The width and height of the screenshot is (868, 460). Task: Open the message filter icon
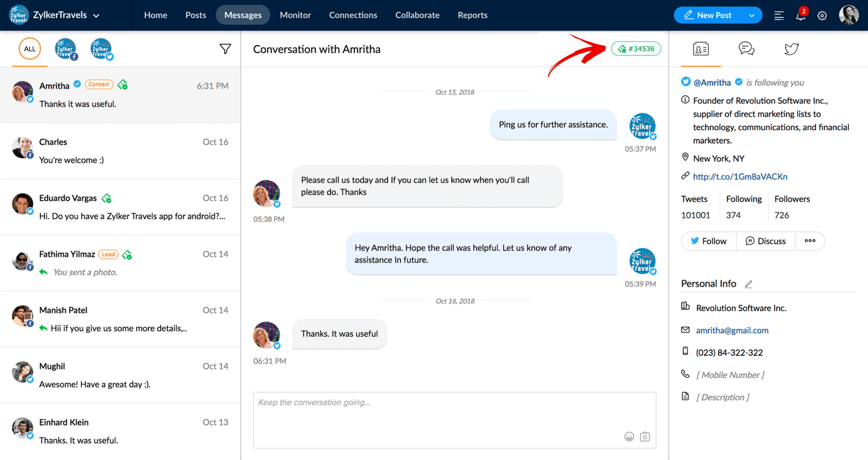click(225, 49)
